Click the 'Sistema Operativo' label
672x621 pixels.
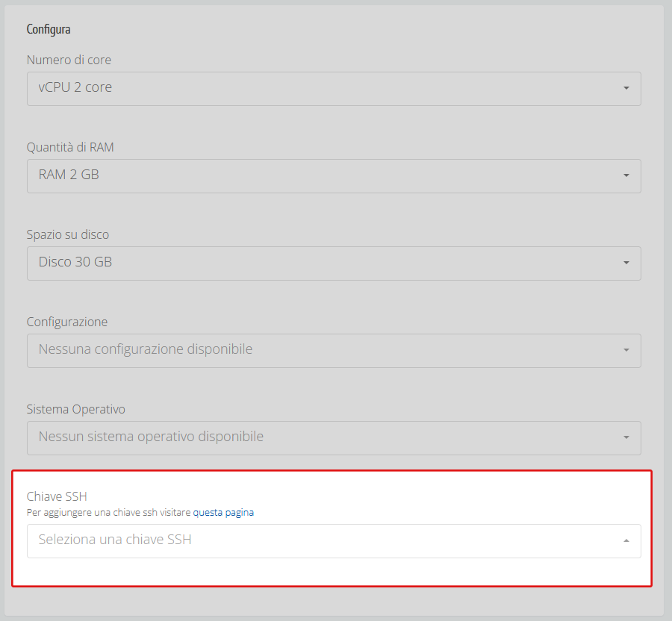point(76,410)
